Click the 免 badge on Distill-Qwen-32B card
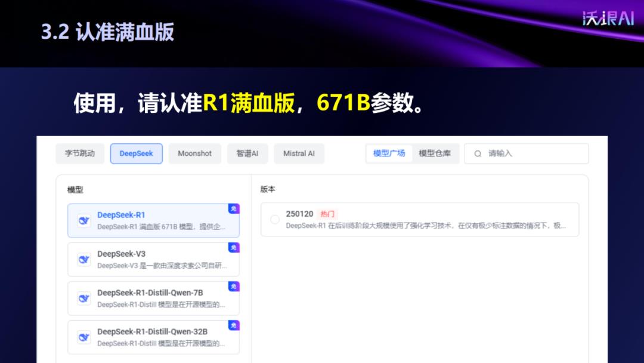 click(234, 325)
